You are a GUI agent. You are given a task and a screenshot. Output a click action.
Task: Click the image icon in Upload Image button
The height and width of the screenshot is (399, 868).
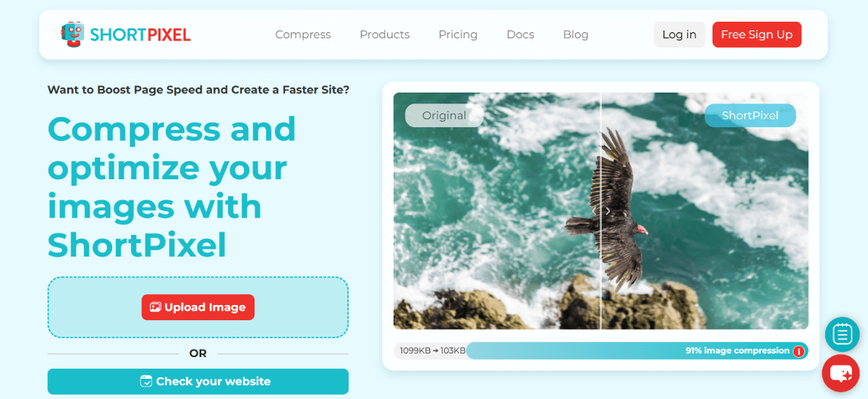[155, 307]
